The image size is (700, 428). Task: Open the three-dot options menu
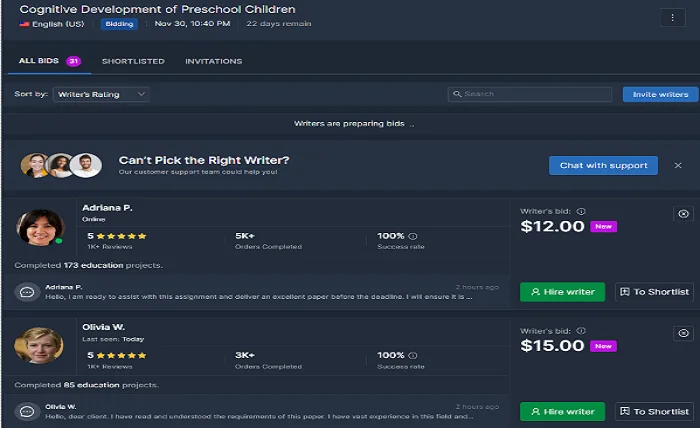671,17
